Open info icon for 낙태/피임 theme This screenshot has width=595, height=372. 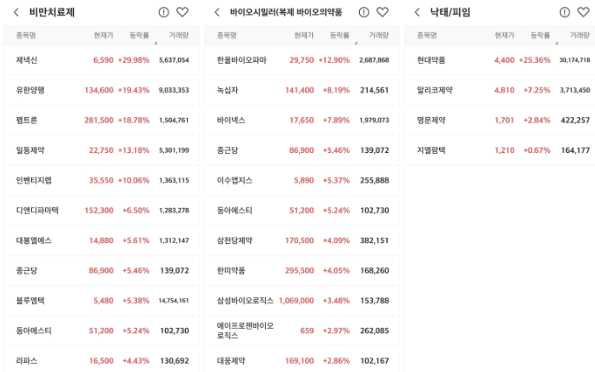tap(565, 13)
